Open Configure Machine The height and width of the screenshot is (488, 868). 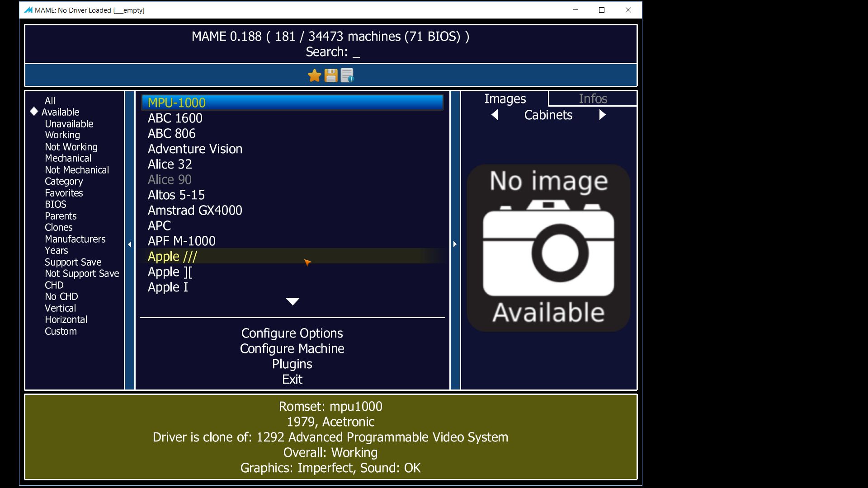click(292, 348)
